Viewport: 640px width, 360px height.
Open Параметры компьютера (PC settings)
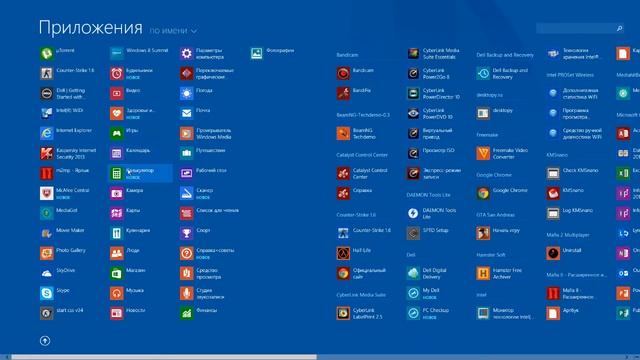(x=202, y=53)
